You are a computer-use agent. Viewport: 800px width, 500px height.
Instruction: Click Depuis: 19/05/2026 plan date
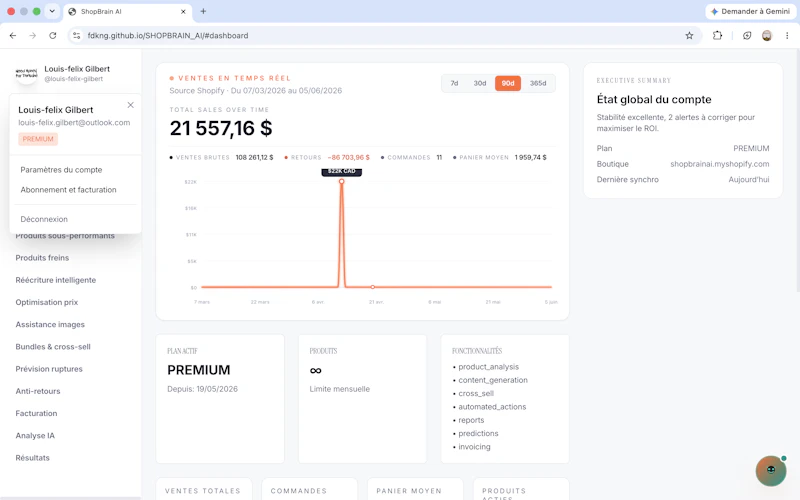click(203, 389)
